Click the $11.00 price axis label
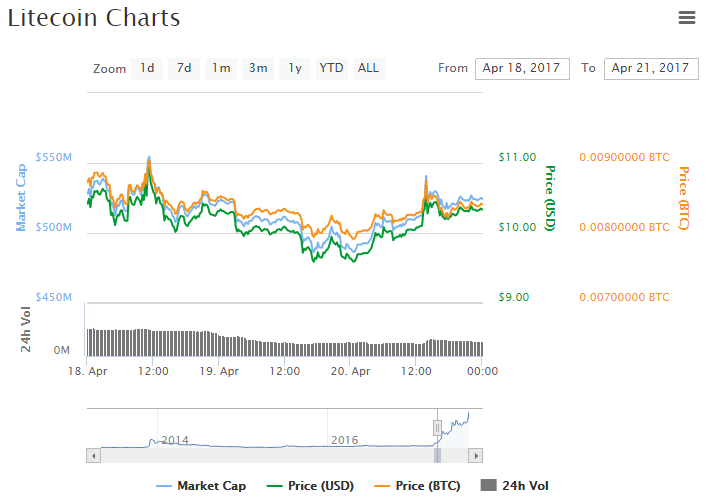Screen dimensions: 707x502 click(517, 157)
